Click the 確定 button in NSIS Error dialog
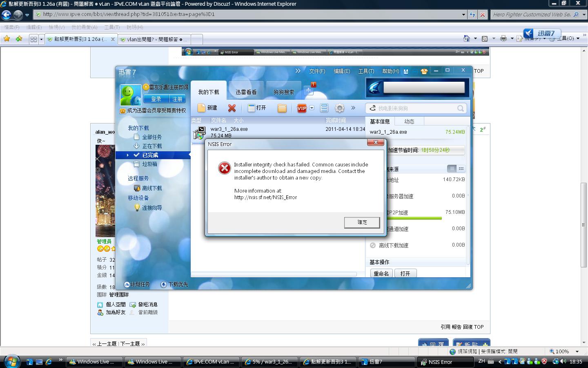Image resolution: width=588 pixels, height=368 pixels. click(362, 222)
